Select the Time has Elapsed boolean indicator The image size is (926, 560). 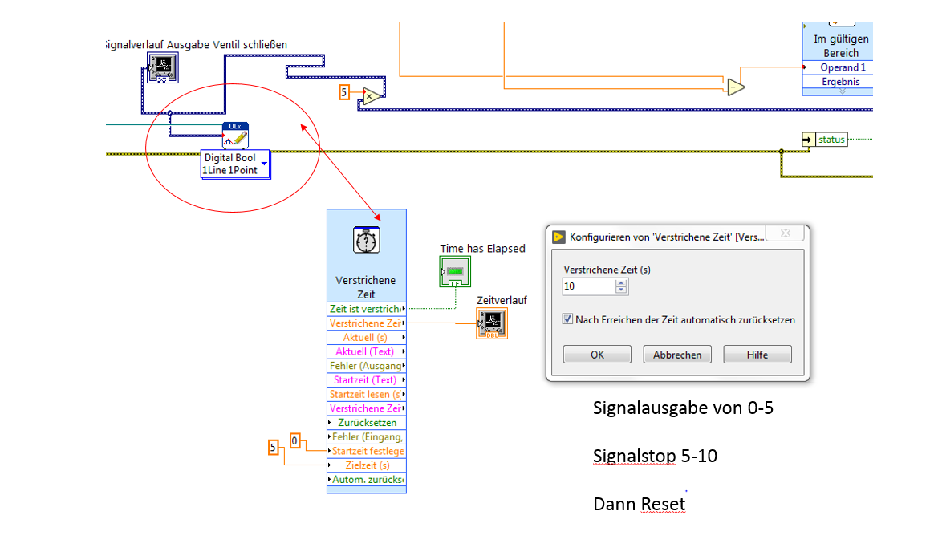(x=455, y=272)
